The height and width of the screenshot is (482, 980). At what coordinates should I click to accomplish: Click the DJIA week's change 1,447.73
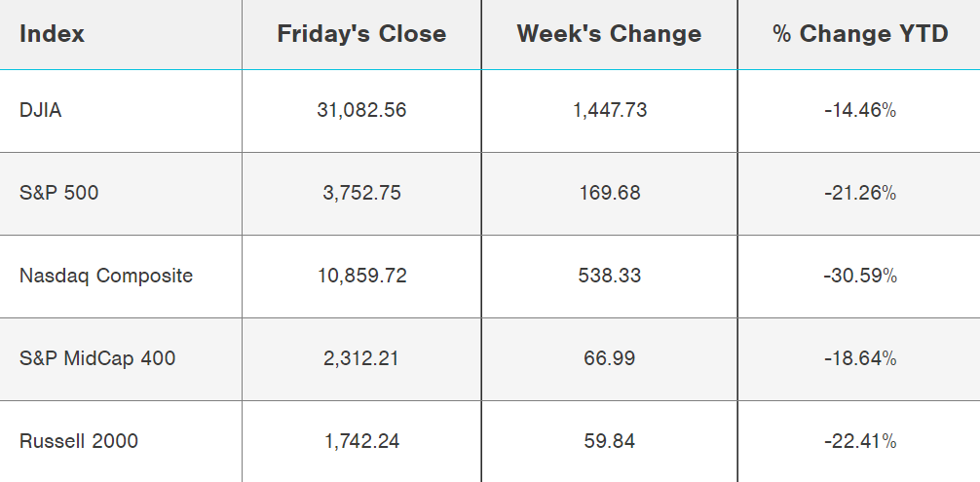(x=610, y=110)
